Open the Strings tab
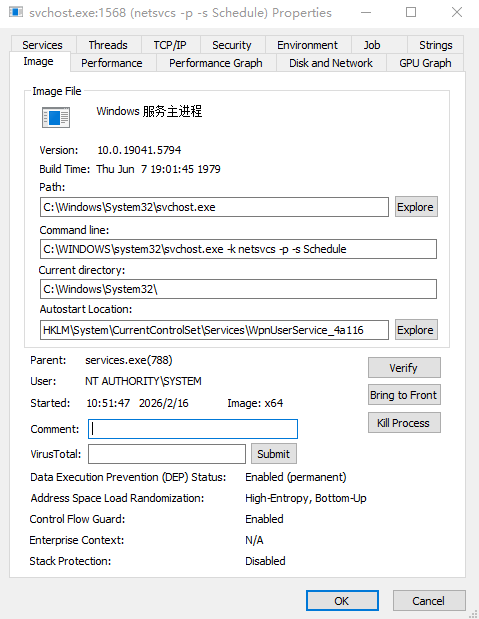479x619 pixels. tap(436, 45)
